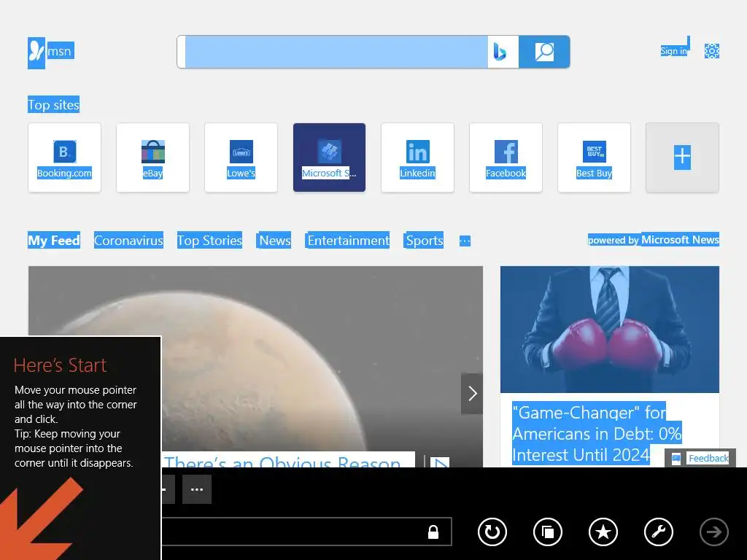Open the Lowe's top site tile
The width and height of the screenshot is (747, 560).
coord(241,157)
